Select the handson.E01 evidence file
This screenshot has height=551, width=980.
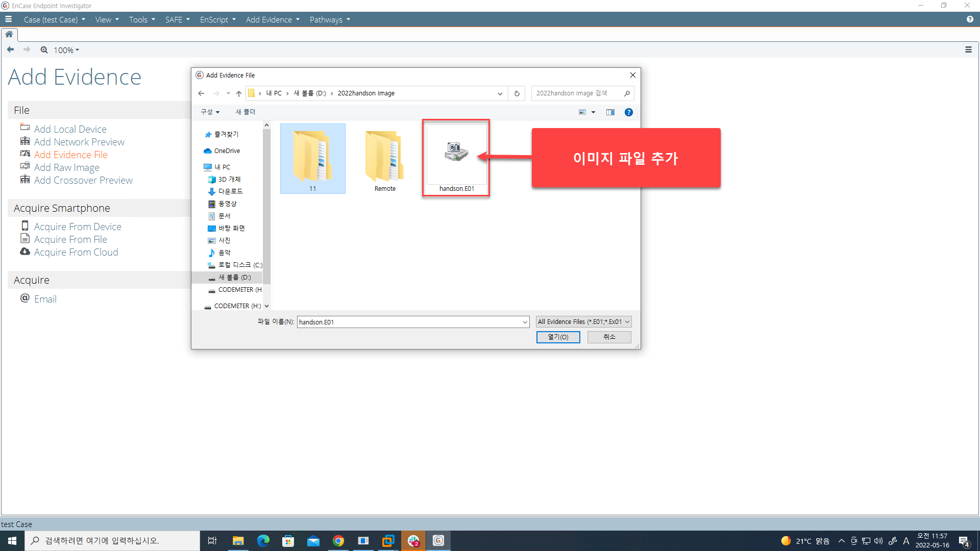(456, 158)
